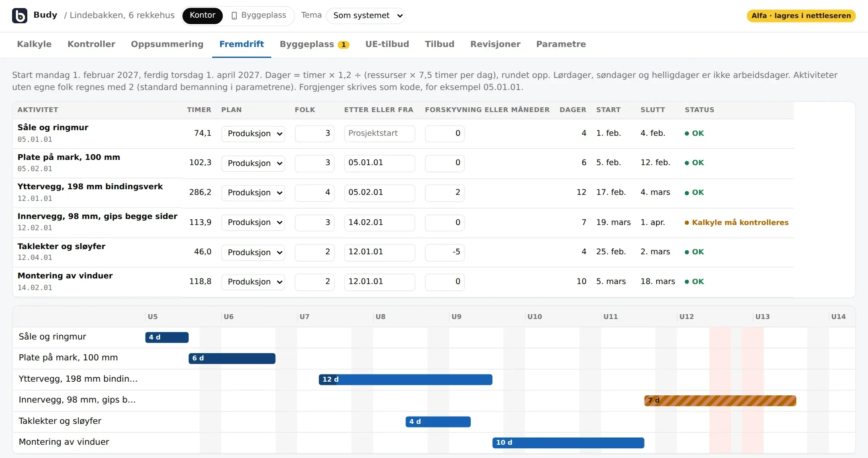Open Plan dropdown for Montering av vinduer

(253, 282)
